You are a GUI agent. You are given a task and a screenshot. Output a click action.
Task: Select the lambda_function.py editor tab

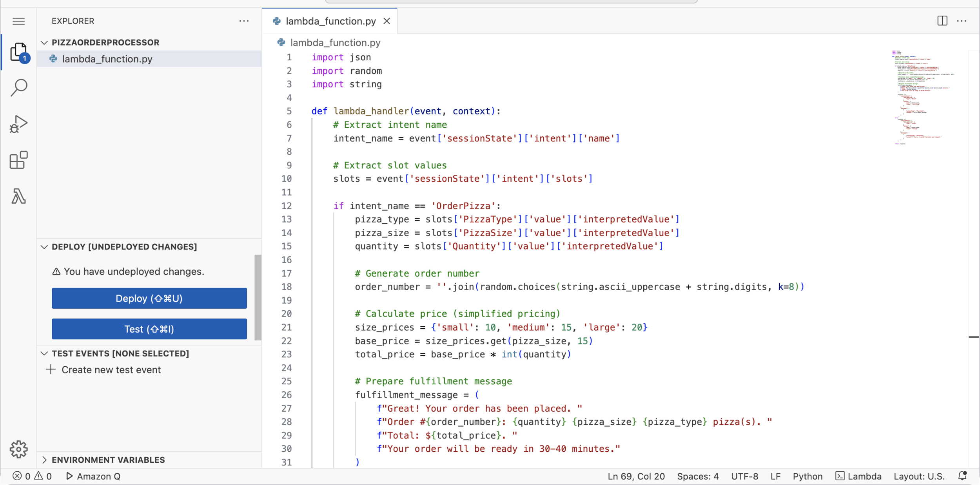click(x=330, y=21)
